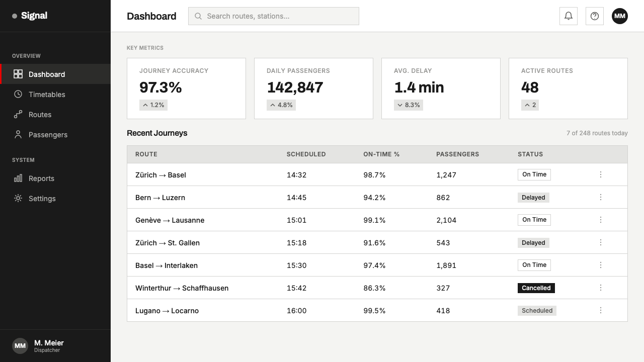The width and height of the screenshot is (644, 362).
Task: Click the Dashboard grid icon
Action: [x=18, y=74]
